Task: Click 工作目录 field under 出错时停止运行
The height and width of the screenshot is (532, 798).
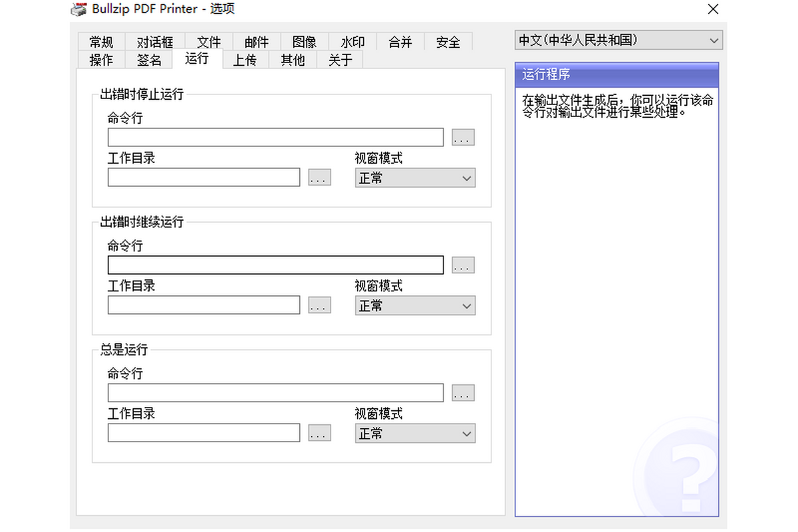Action: pyautogui.click(x=204, y=178)
